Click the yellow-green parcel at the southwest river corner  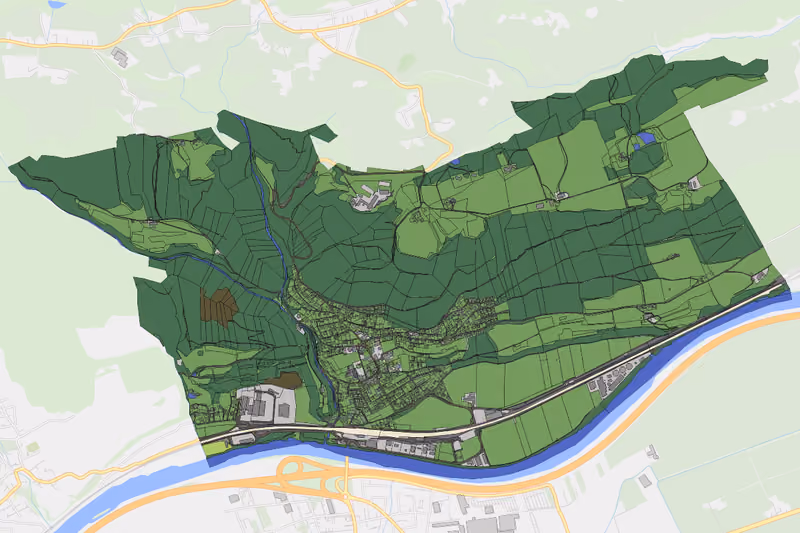[214, 449]
